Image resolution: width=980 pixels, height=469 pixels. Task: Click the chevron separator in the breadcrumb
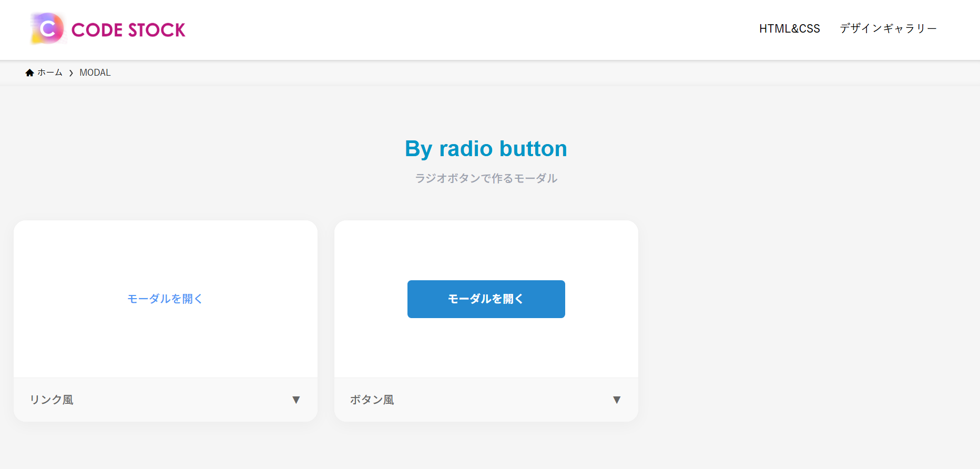point(70,73)
